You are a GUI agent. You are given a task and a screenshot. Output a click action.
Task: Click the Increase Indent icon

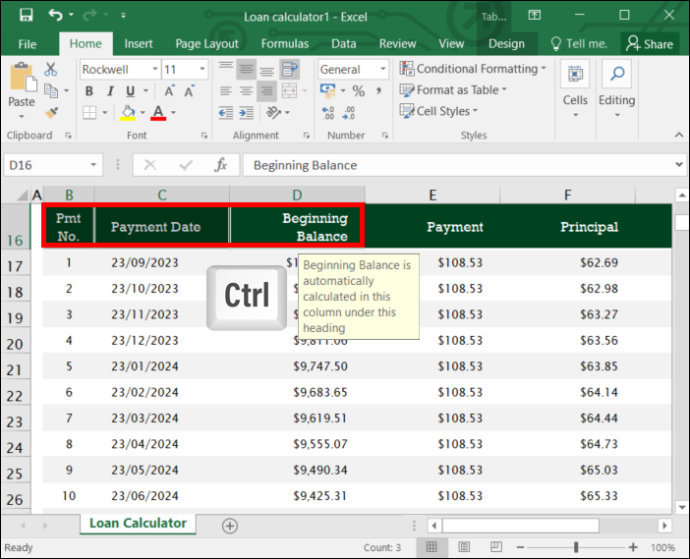pos(246,113)
